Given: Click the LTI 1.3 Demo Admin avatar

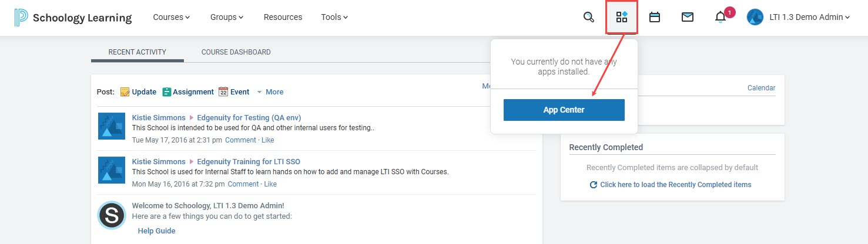Looking at the screenshot, I should point(755,17).
